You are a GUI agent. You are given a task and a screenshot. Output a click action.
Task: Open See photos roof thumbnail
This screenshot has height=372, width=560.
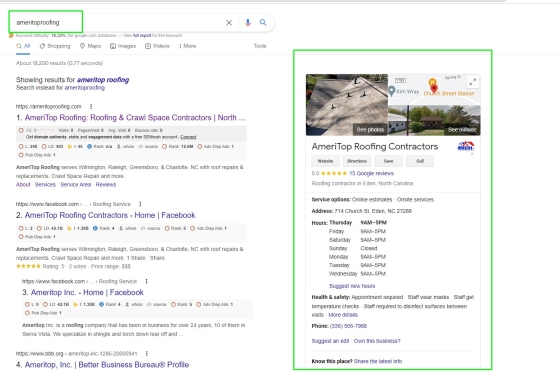[x=347, y=105]
